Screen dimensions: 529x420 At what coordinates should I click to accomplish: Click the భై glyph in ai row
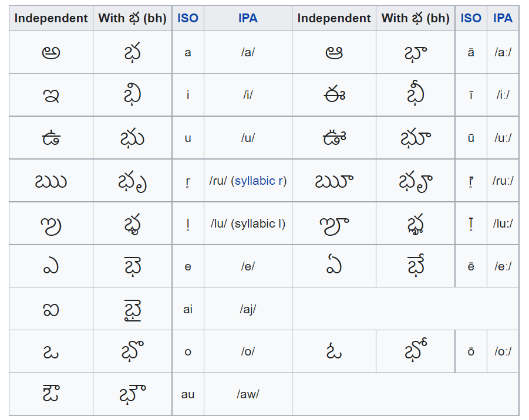[132, 310]
